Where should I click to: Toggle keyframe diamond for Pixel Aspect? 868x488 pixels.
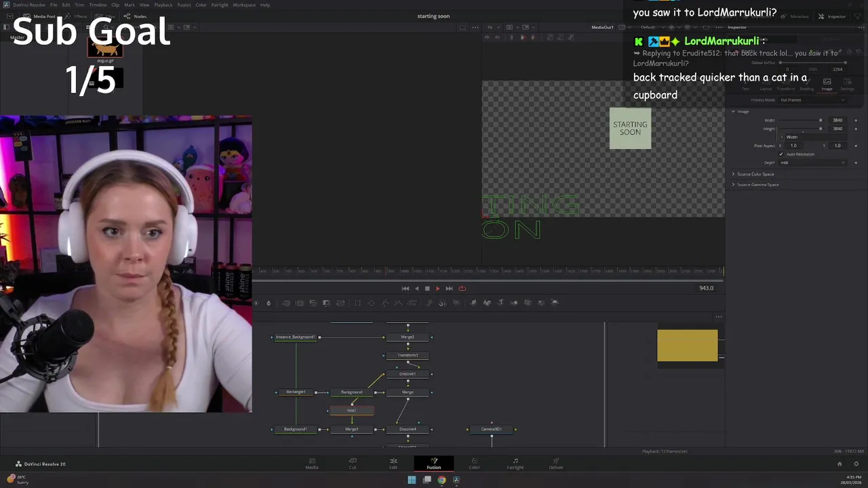tap(856, 146)
